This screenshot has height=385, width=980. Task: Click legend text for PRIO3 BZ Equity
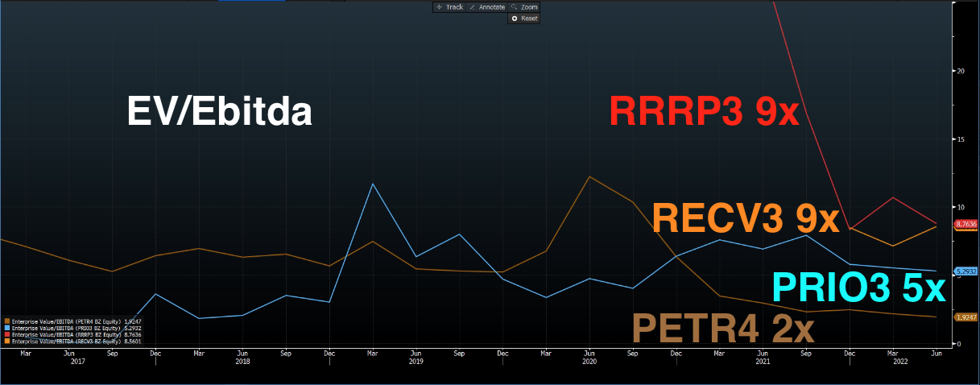(64, 328)
